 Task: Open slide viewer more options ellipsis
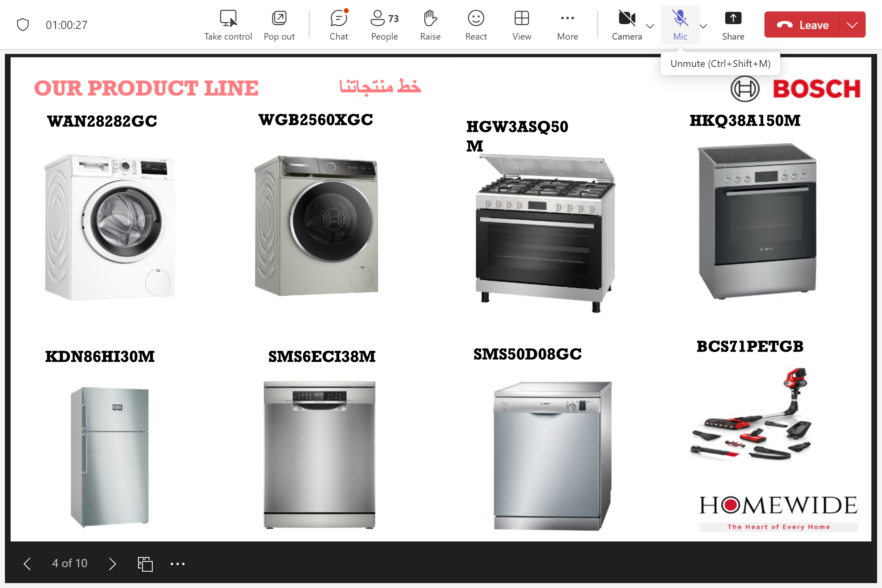tap(178, 564)
